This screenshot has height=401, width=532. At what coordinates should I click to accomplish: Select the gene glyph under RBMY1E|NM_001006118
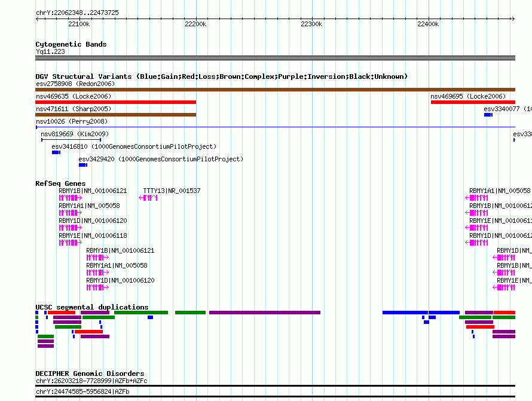70,243
